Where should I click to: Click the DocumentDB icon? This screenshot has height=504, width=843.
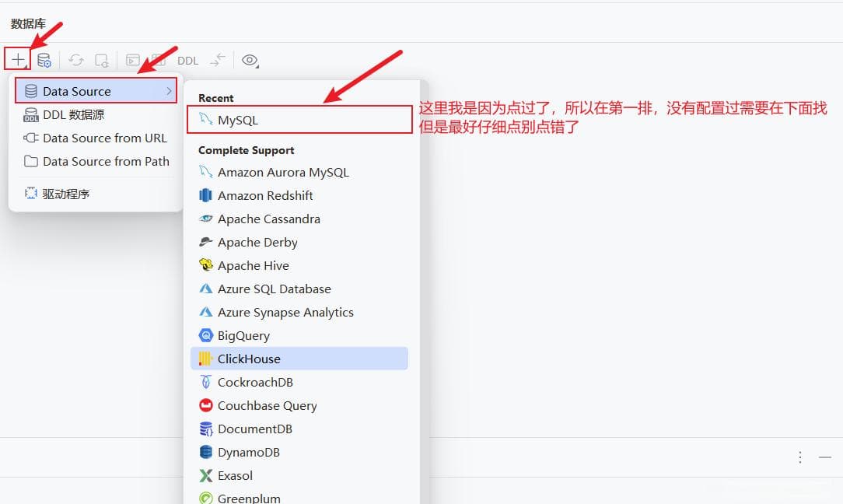205,429
